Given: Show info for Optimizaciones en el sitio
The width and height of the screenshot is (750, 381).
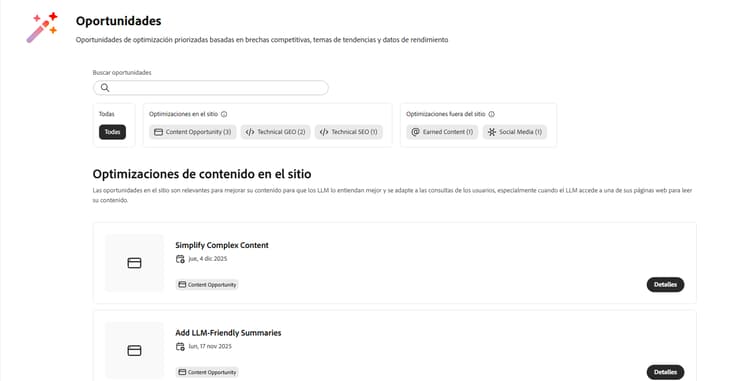Looking at the screenshot, I should click(x=224, y=114).
